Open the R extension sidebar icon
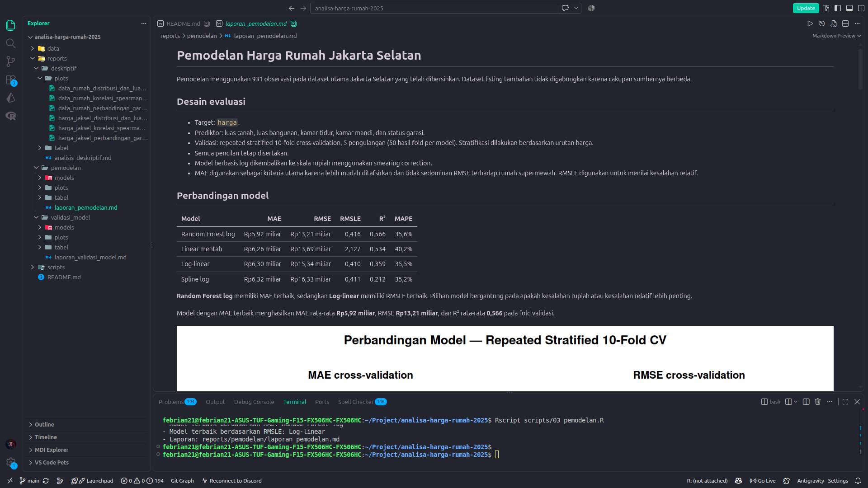Image resolution: width=868 pixels, height=488 pixels. pyautogui.click(x=11, y=116)
